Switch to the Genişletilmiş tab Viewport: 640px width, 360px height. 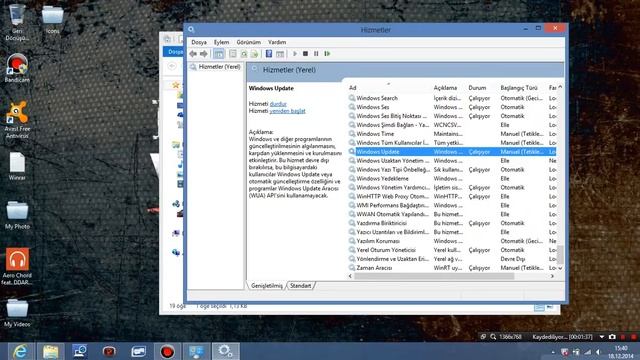click(267, 286)
